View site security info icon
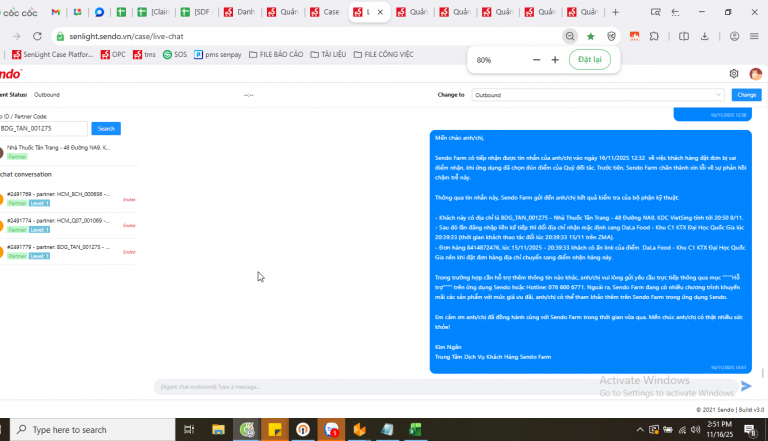 tap(60, 36)
